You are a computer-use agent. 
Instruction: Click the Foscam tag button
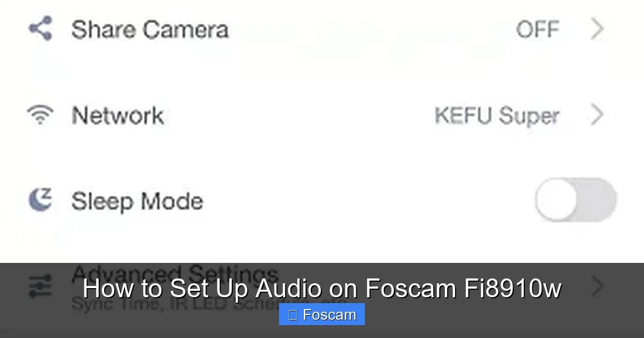point(322,314)
